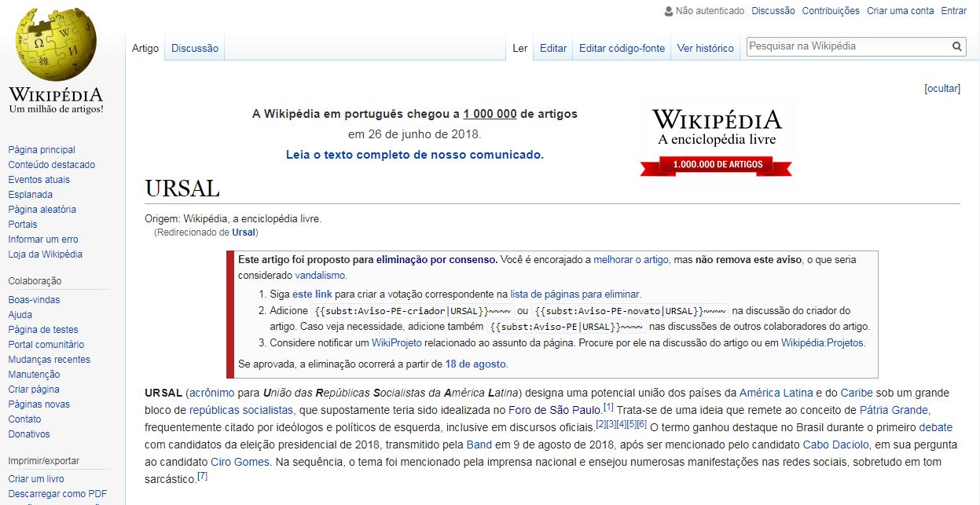Open the top Discussão user link
Screen dimensions: 980x505
pos(773,11)
